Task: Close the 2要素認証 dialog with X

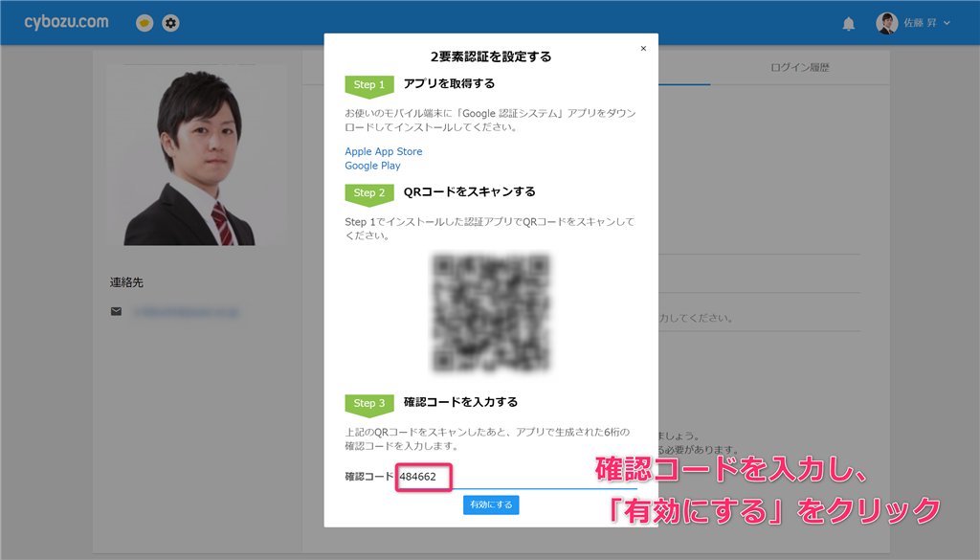Action: coord(643,48)
